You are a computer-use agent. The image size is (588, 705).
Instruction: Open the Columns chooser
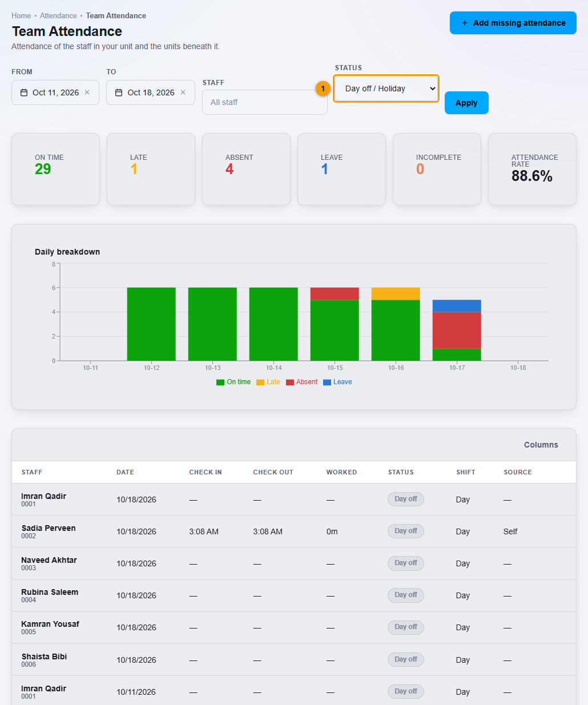click(541, 445)
